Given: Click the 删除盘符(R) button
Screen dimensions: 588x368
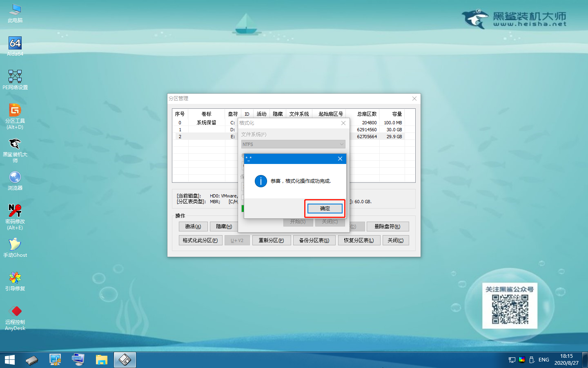Looking at the screenshot, I should point(388,227).
